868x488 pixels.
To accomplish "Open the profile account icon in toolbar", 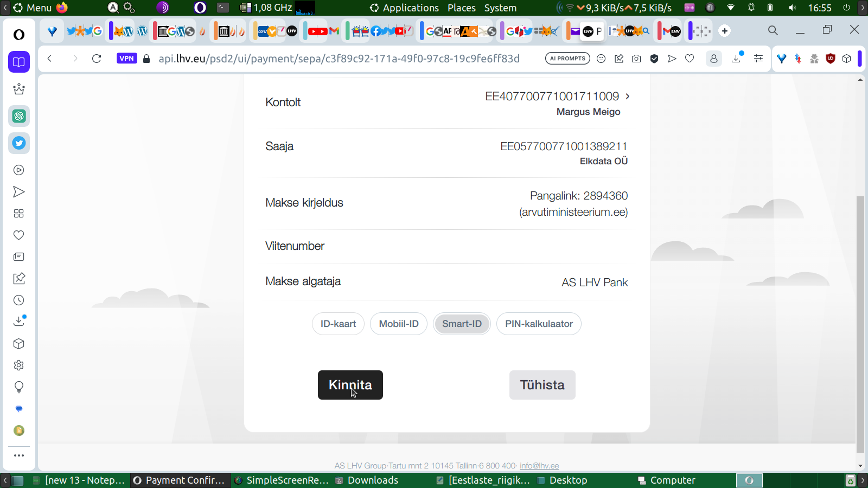I will click(714, 59).
